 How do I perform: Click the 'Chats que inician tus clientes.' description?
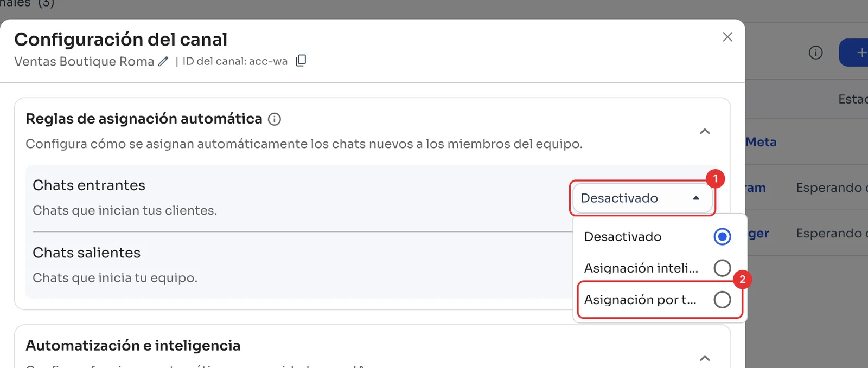click(x=125, y=210)
